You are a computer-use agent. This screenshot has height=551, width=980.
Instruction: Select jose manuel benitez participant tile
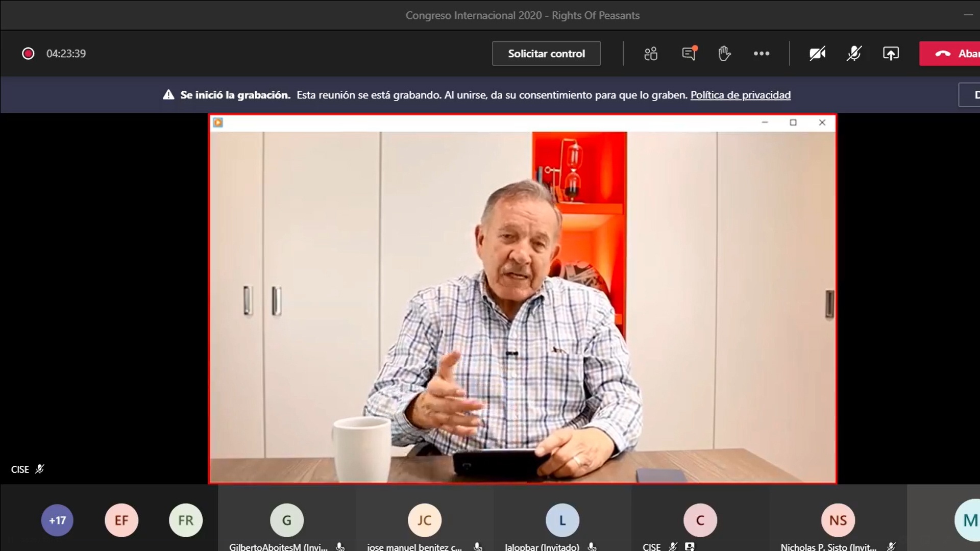(x=424, y=520)
